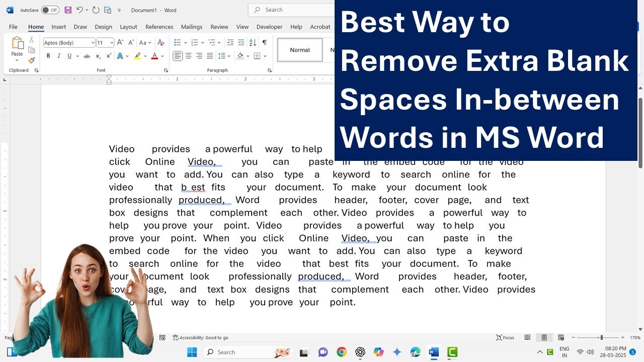The width and height of the screenshot is (644, 362).
Task: Expand font color dropdown arrow
Action: (x=164, y=56)
